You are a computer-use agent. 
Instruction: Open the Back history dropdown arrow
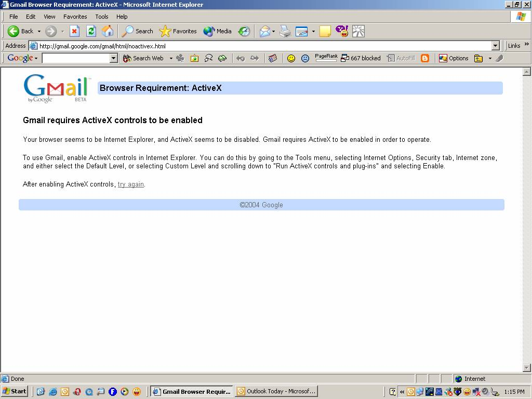tap(39, 31)
